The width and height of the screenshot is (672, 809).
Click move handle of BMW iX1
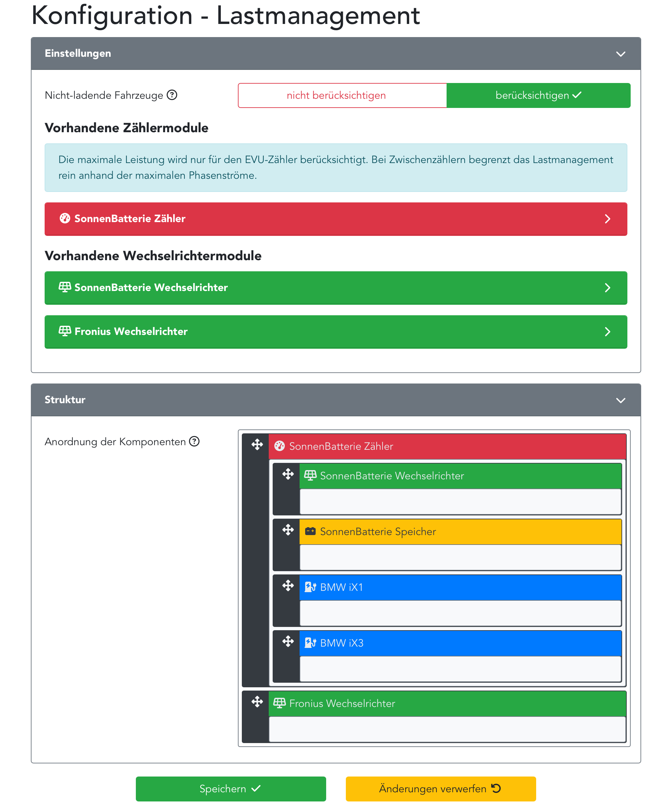click(x=288, y=586)
